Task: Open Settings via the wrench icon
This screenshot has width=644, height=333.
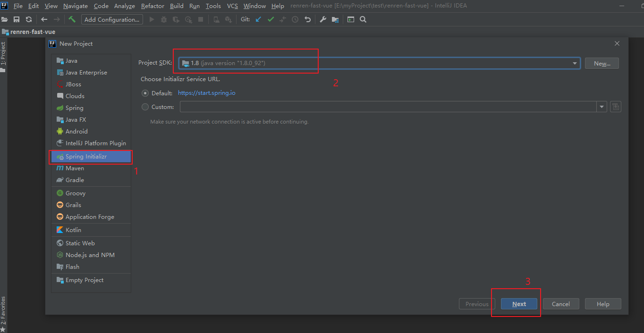Action: click(x=323, y=19)
